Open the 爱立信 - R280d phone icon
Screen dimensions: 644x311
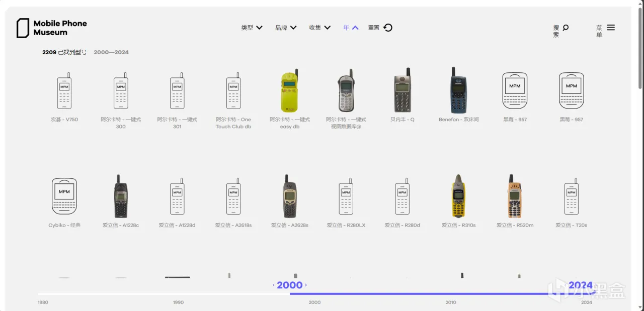pyautogui.click(x=403, y=196)
